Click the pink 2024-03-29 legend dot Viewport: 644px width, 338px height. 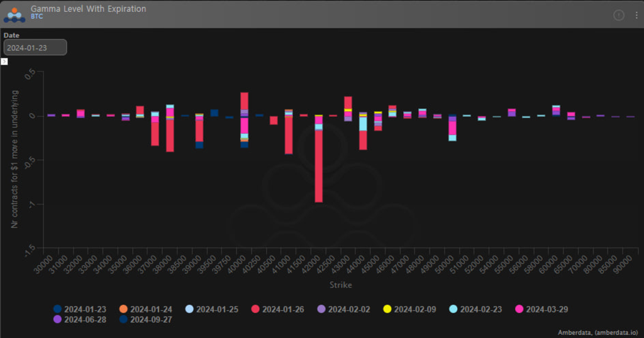tap(519, 309)
